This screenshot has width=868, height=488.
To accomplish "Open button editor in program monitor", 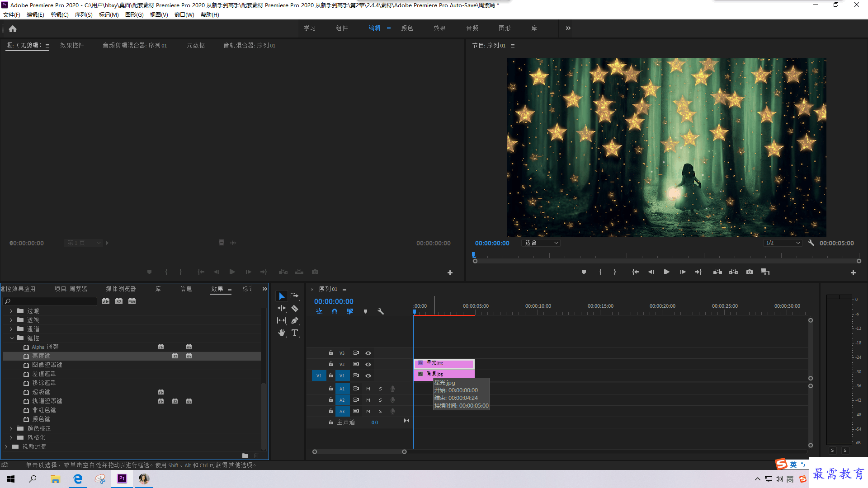I will point(853,272).
